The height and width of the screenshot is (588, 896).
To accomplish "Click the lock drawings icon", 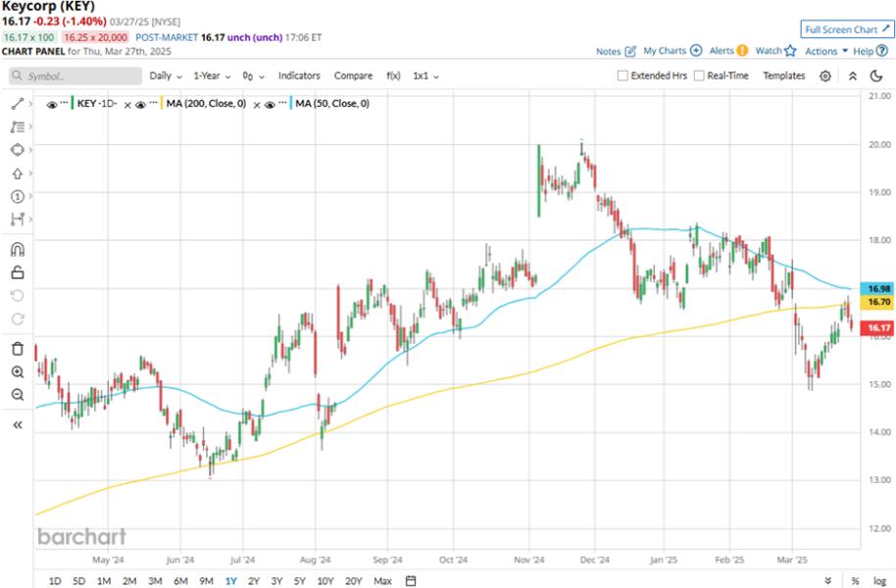I will 17,272.
